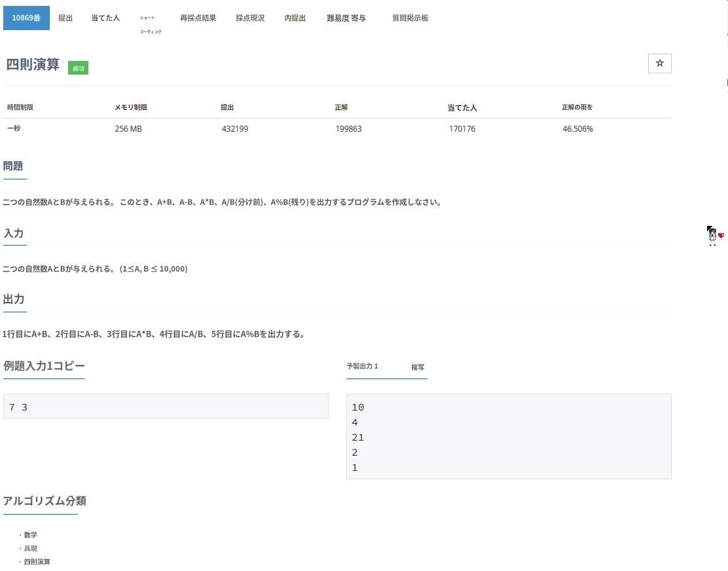Screen dimensions: 728x571
Task: Click the 四則演算 problem title heading
Action: click(x=33, y=65)
